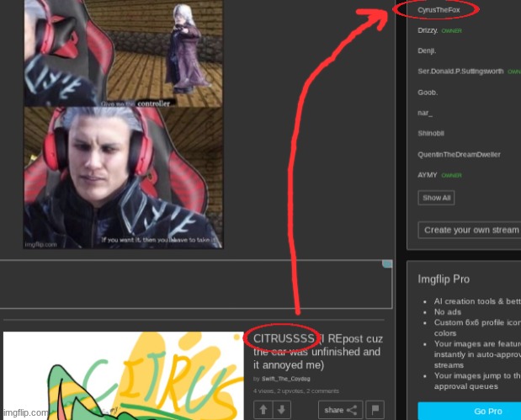Click Show All moderators button
This screenshot has height=420, width=521.
point(436,198)
